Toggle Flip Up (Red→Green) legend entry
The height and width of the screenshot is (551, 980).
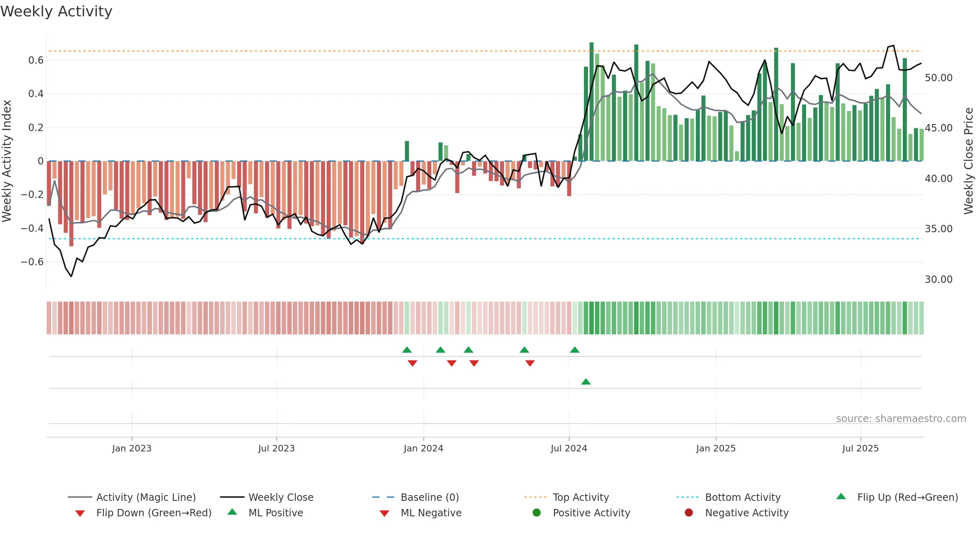(897, 497)
